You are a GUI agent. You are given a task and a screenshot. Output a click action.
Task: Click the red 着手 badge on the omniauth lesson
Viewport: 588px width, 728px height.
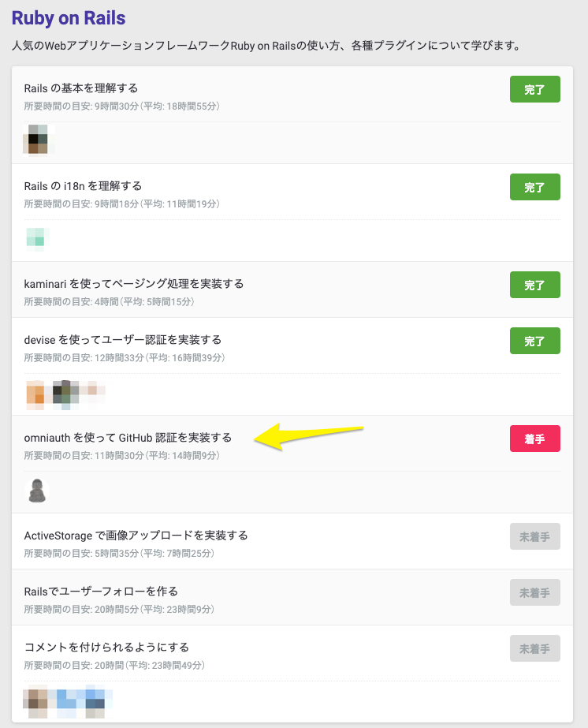coord(535,438)
